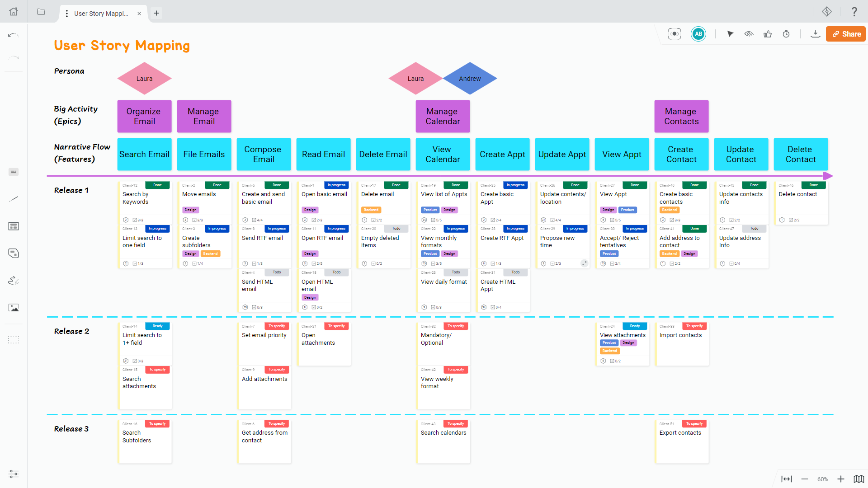
Task: Select the freehand drawing tool
Action: [x=14, y=280]
